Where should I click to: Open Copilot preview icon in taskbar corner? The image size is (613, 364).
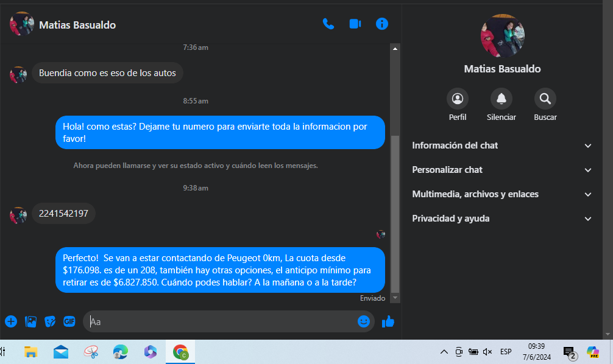[x=593, y=352]
